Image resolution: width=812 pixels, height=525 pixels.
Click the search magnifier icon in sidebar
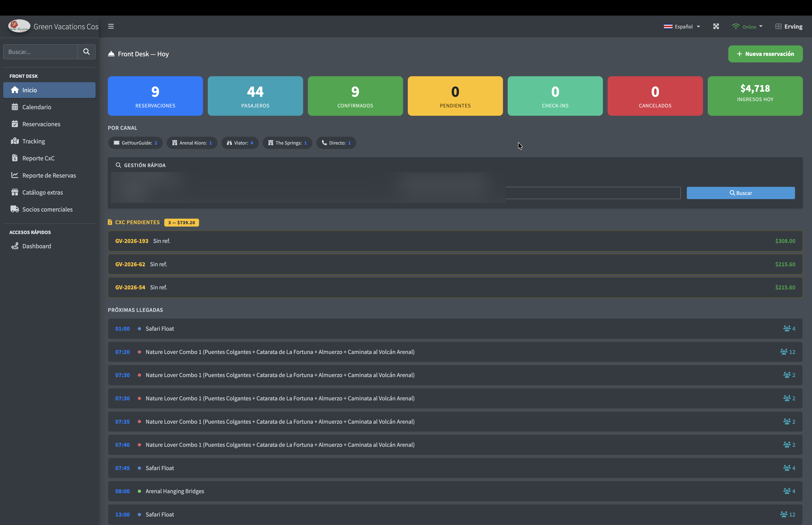[86, 52]
